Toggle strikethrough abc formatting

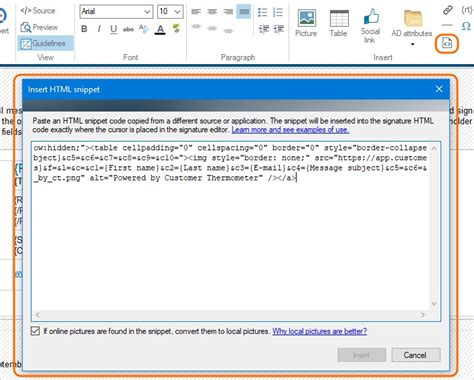point(128,30)
